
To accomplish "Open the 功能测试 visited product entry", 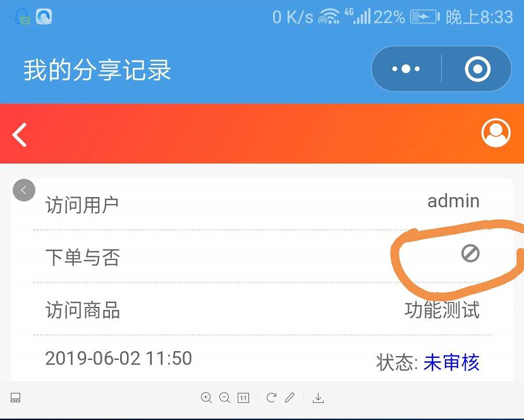I will click(x=442, y=310).
